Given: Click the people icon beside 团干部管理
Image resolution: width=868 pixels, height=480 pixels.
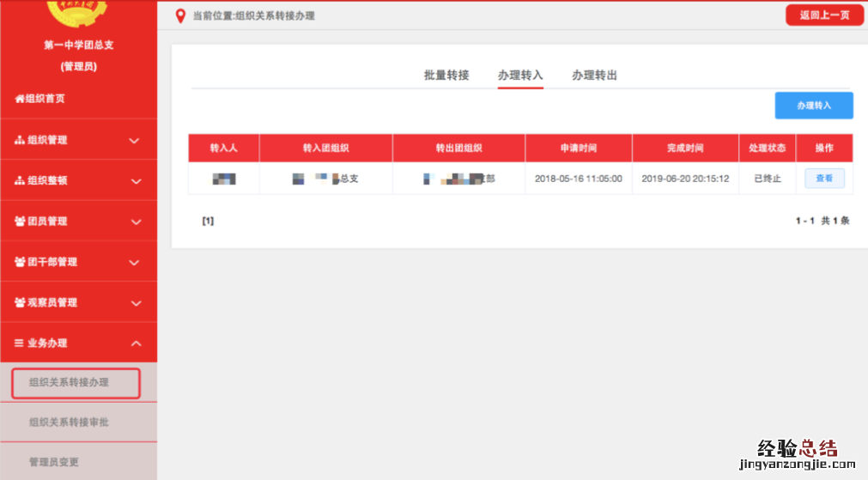Looking at the screenshot, I should point(20,262).
